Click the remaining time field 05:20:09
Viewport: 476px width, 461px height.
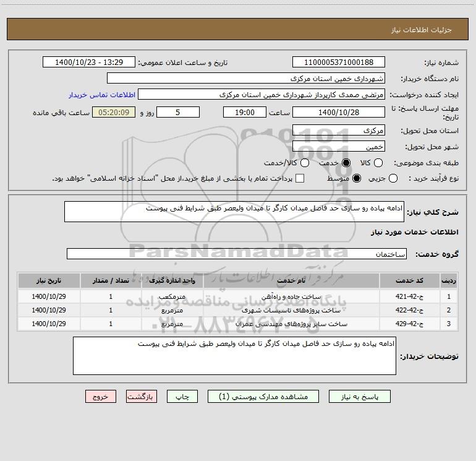pos(114,112)
